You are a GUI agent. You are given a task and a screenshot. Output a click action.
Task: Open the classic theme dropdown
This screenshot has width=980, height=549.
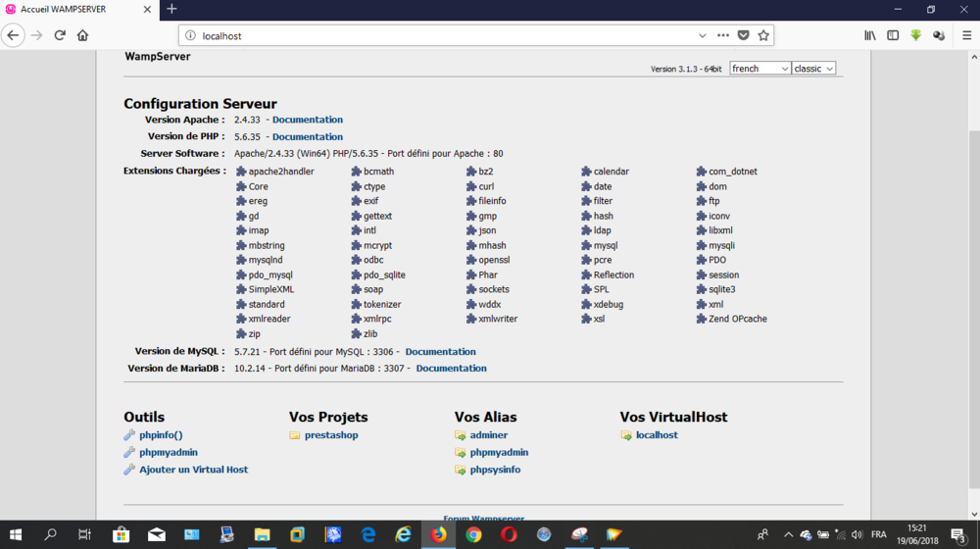[x=813, y=69]
